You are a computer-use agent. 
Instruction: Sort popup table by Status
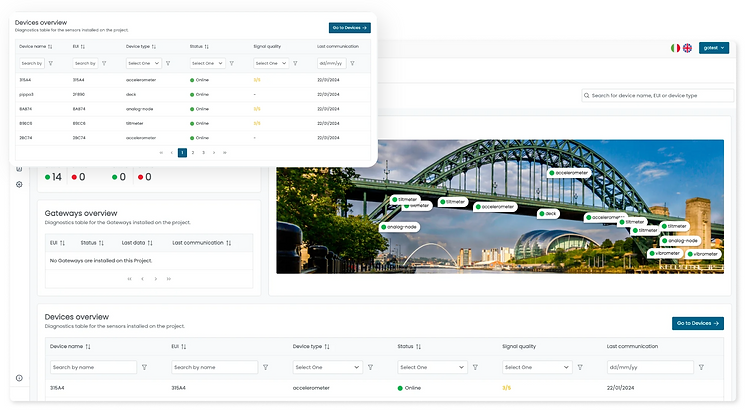pyautogui.click(x=206, y=47)
